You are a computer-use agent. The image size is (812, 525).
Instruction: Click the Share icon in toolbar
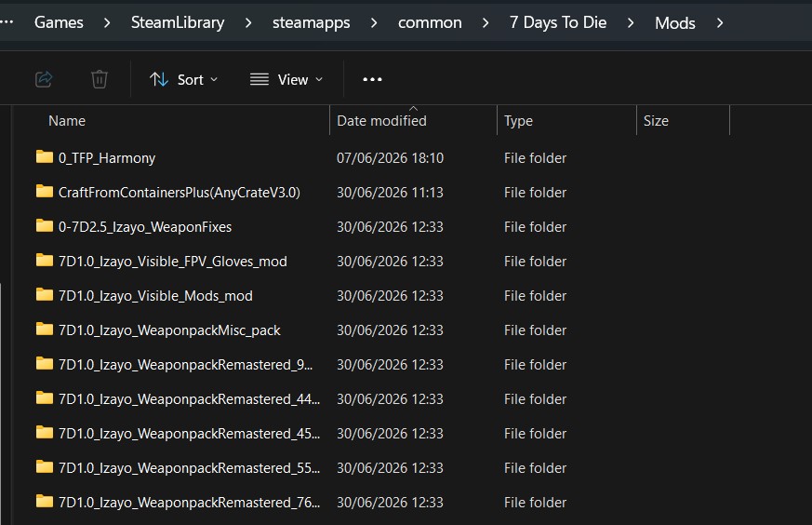(x=44, y=79)
